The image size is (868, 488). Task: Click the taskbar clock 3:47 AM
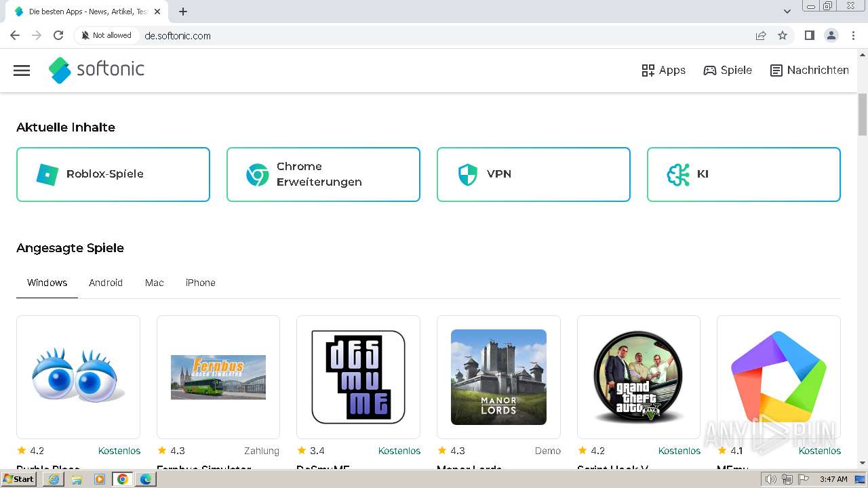click(833, 479)
